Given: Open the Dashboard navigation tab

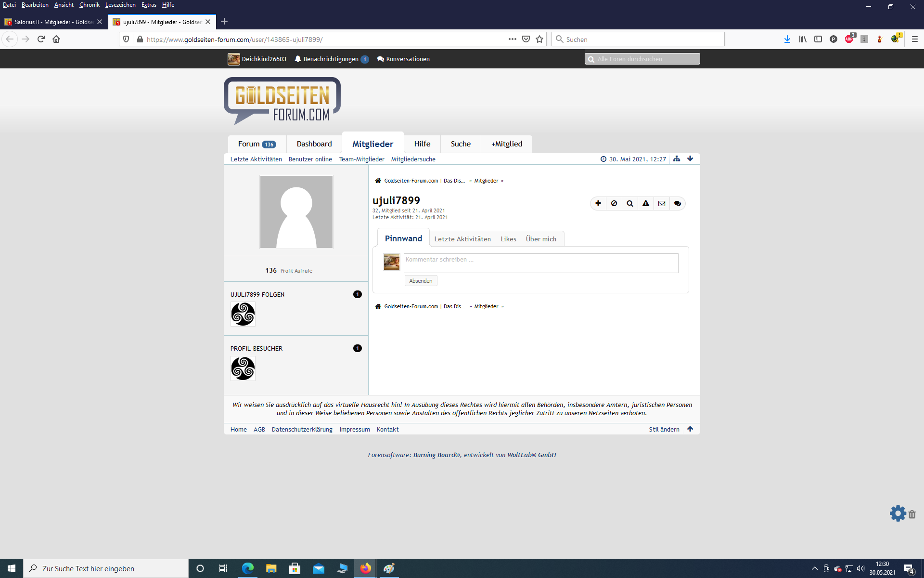Looking at the screenshot, I should tap(314, 144).
